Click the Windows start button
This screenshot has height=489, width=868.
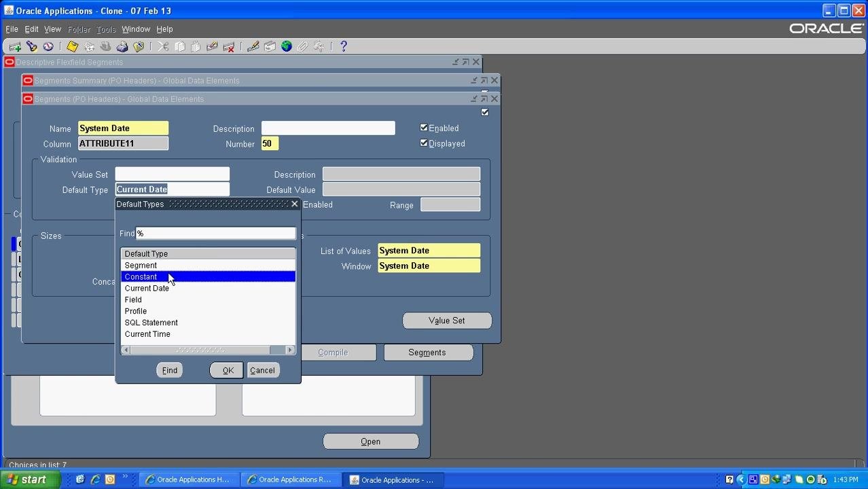31,479
